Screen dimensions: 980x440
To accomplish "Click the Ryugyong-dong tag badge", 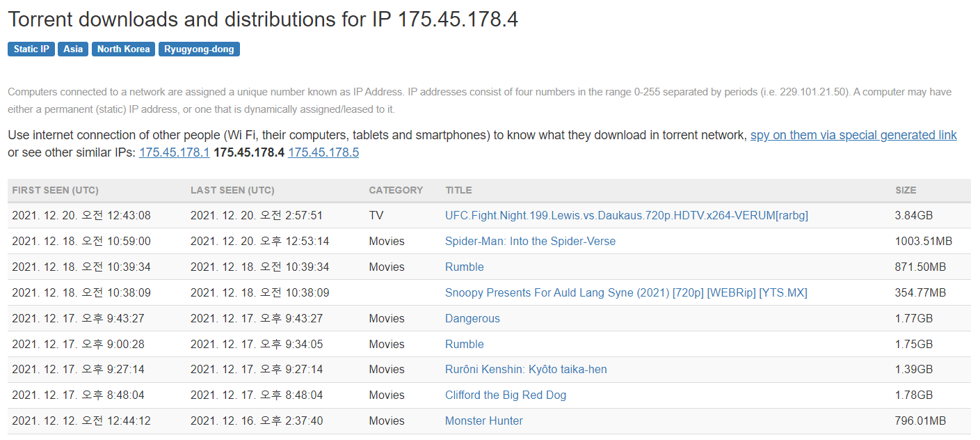I will [x=199, y=49].
